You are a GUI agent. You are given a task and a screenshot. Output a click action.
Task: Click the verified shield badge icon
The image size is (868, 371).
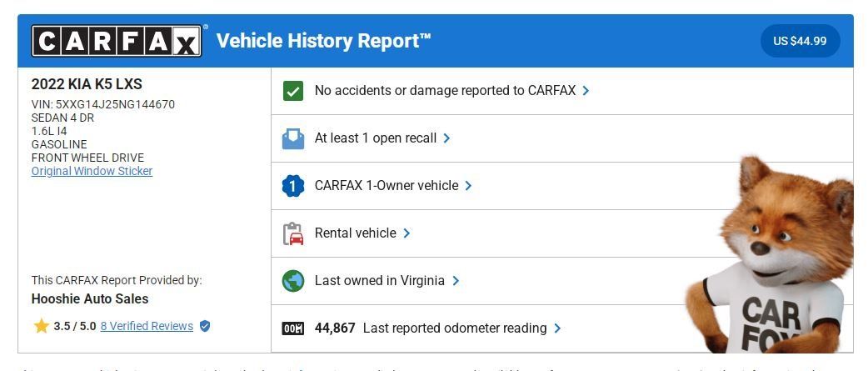(205, 326)
